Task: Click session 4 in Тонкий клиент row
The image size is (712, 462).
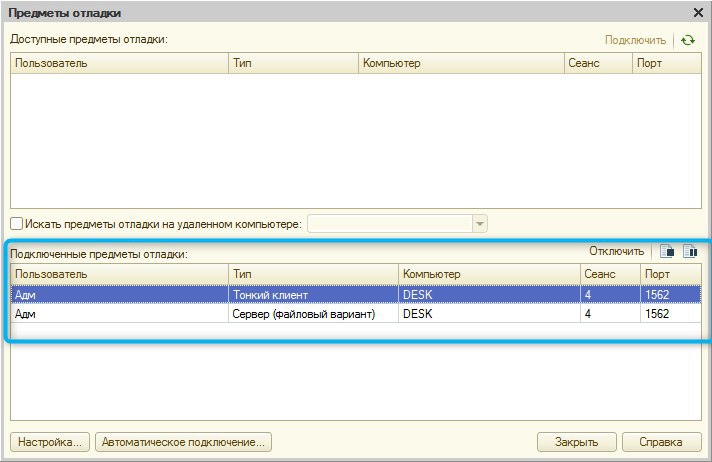Action: pyautogui.click(x=588, y=295)
